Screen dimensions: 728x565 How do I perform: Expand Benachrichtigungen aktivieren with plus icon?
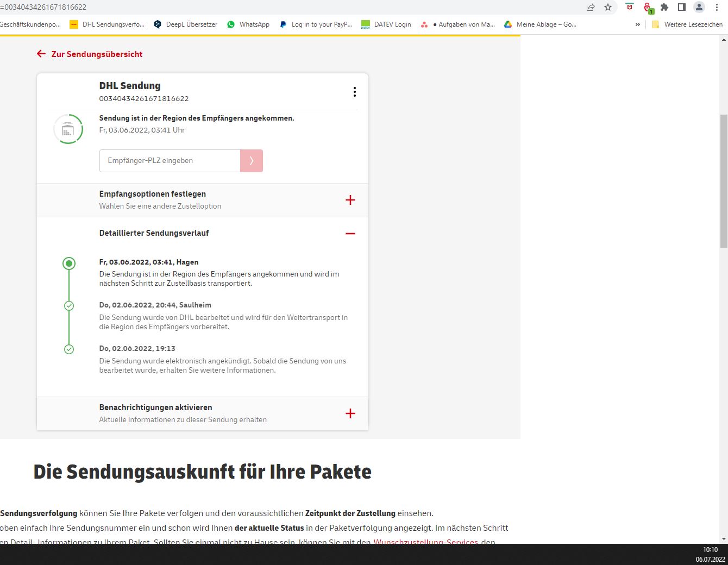(x=350, y=413)
